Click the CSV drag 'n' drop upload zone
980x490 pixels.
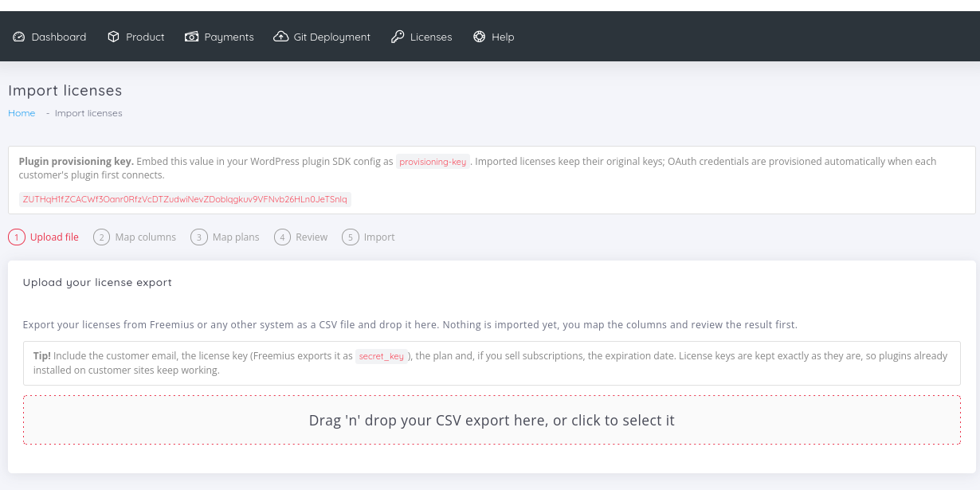pos(492,420)
